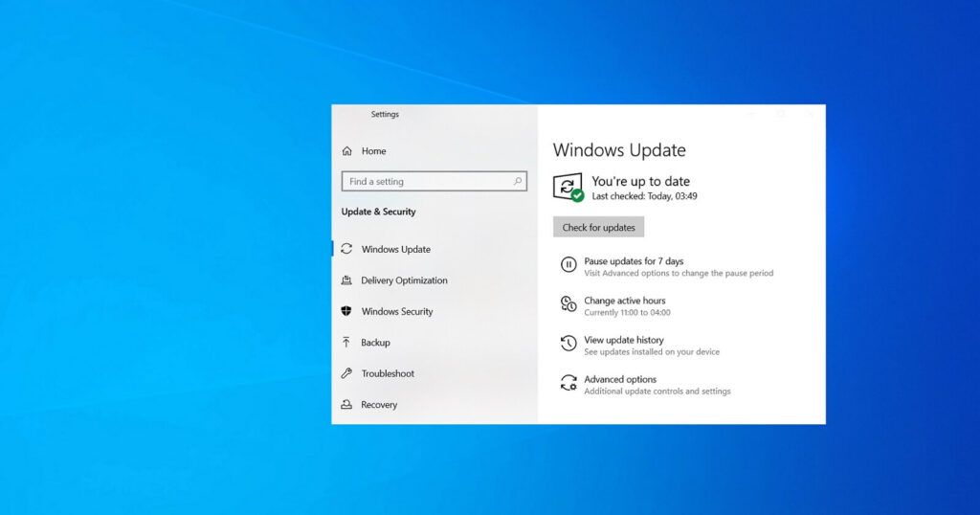Click the Home house icon
980x515 pixels.
click(x=347, y=151)
